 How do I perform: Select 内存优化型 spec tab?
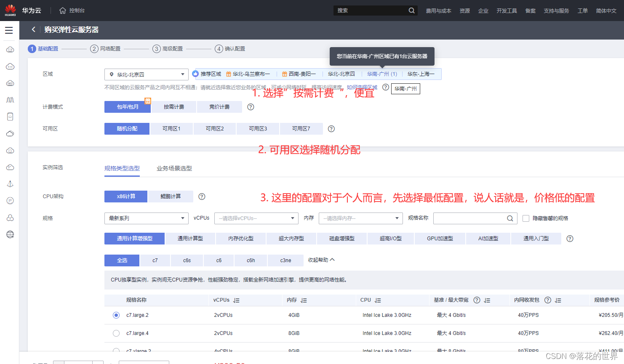click(241, 239)
